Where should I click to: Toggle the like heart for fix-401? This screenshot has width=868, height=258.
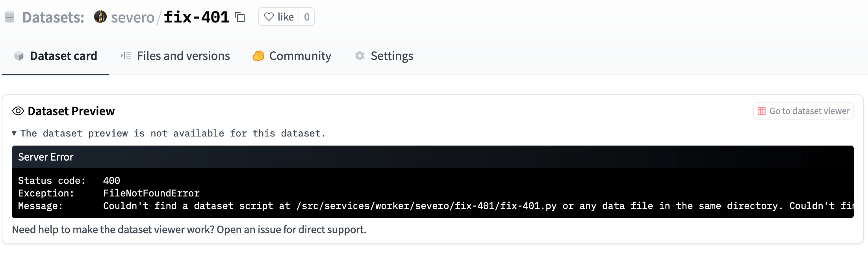(x=280, y=17)
